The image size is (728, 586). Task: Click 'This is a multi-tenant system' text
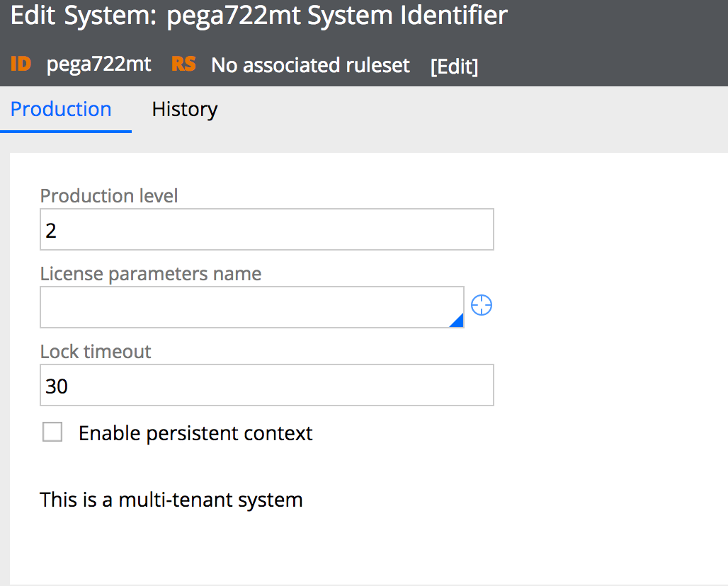pyautogui.click(x=171, y=500)
